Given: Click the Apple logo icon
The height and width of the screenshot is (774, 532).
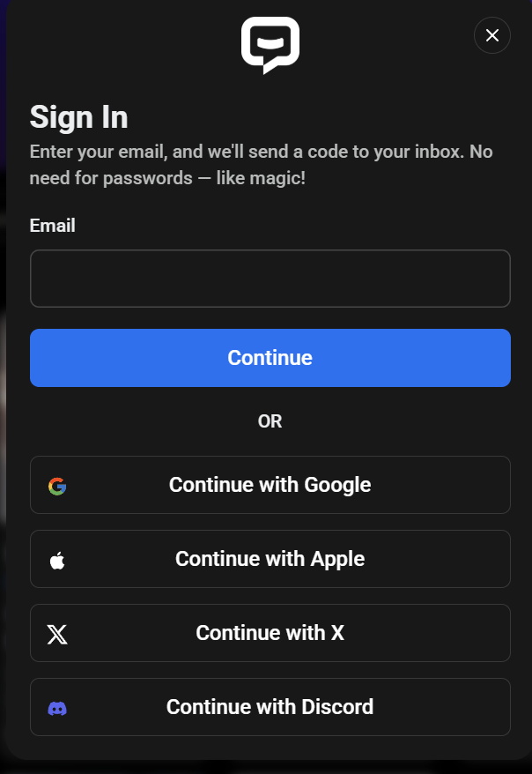Looking at the screenshot, I should pyautogui.click(x=57, y=561).
